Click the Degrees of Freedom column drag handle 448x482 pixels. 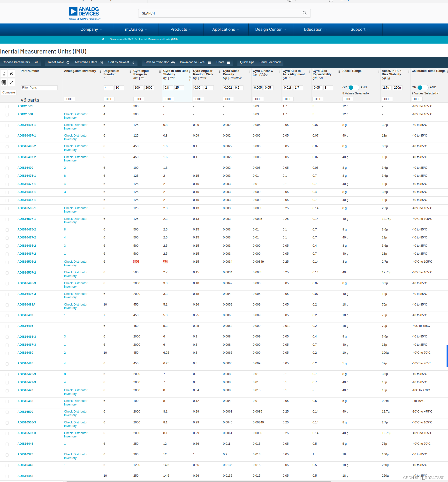130,71
